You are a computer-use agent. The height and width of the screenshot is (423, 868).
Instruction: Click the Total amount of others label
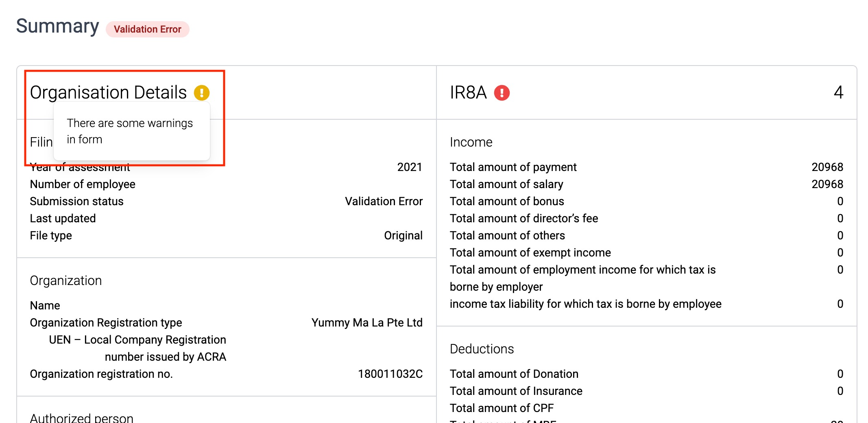click(507, 235)
